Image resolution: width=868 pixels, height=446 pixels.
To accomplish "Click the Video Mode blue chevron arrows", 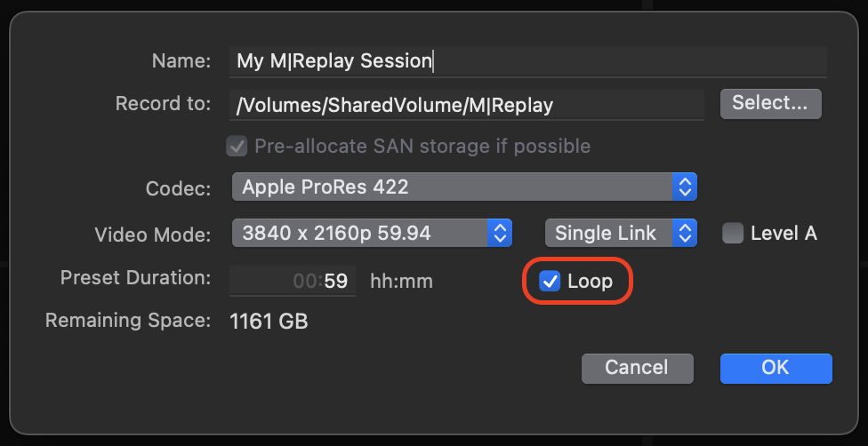I will (499, 233).
